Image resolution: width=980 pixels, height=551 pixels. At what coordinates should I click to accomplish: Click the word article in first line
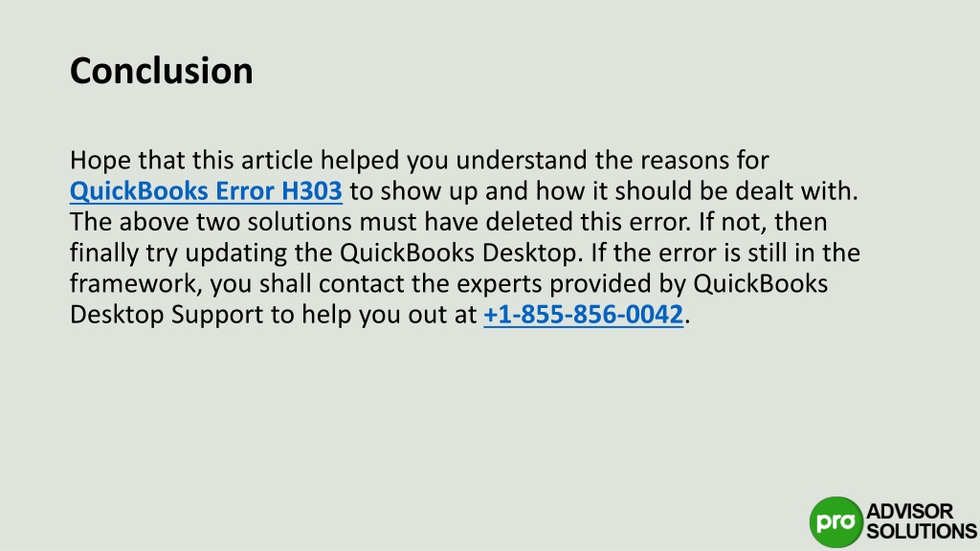click(277, 160)
